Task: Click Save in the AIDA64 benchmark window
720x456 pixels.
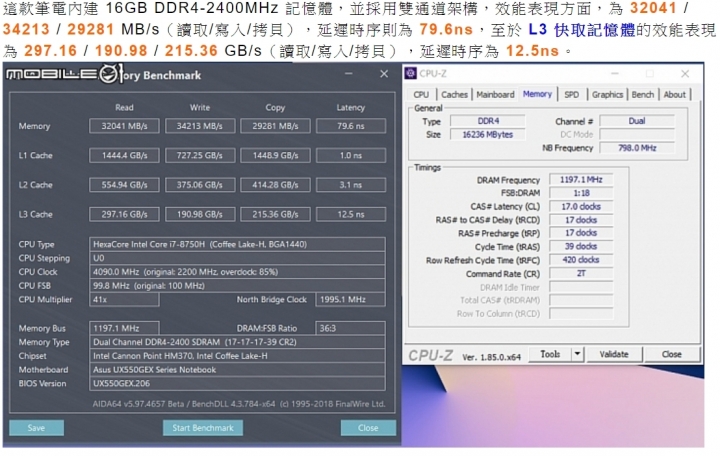Action: click(x=36, y=428)
